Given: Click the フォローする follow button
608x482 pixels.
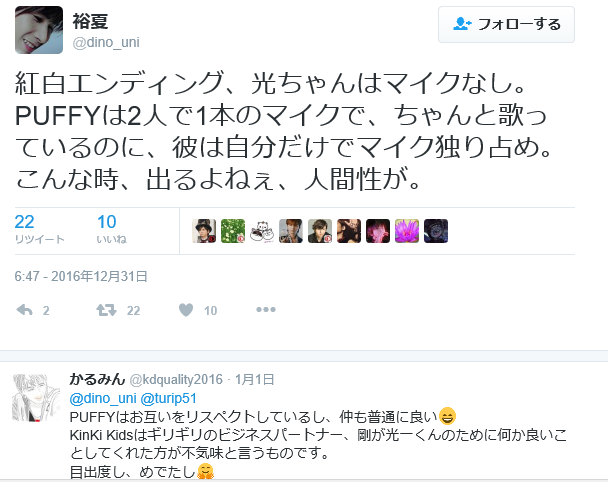Looking at the screenshot, I should click(506, 24).
